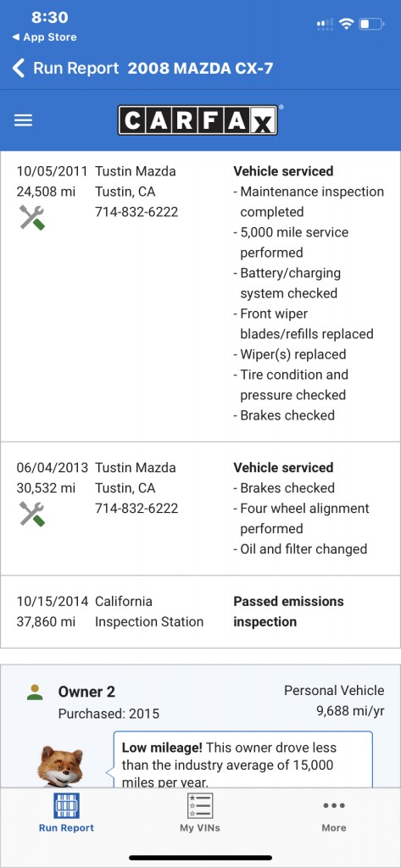The width and height of the screenshot is (401, 868).
Task: Tap the Run Report back label
Action: coord(76,69)
